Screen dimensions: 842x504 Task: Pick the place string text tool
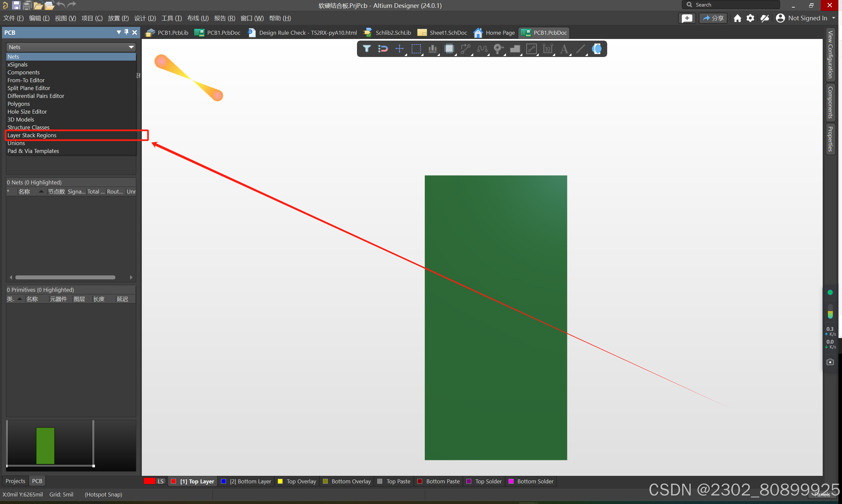[x=564, y=49]
